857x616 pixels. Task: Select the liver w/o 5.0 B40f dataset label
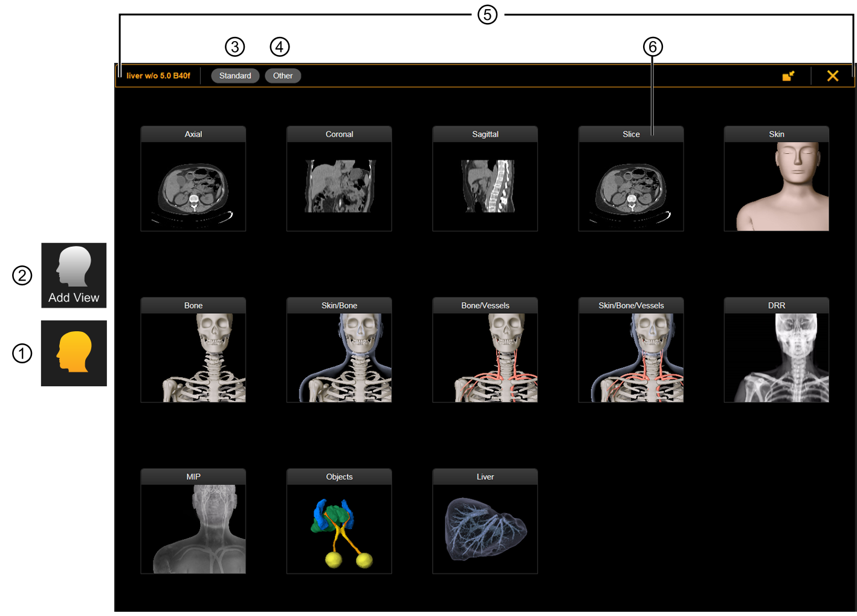[158, 76]
